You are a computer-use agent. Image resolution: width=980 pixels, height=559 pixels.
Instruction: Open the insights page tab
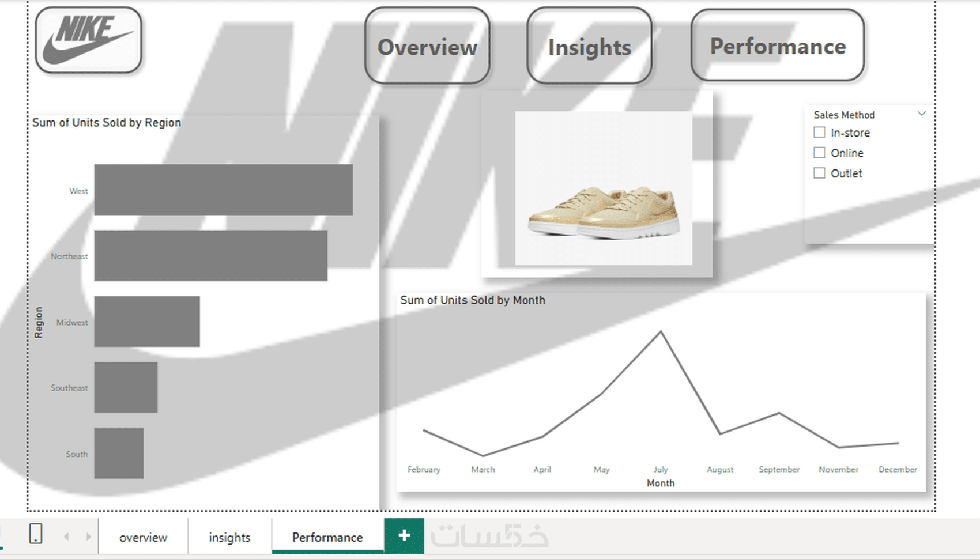click(229, 537)
